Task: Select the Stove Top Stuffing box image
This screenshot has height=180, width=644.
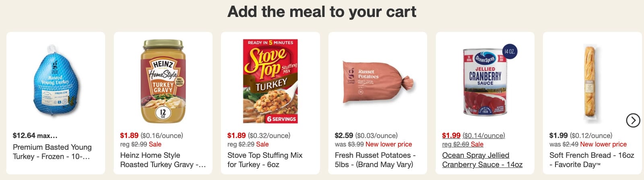Action: pyautogui.click(x=270, y=81)
